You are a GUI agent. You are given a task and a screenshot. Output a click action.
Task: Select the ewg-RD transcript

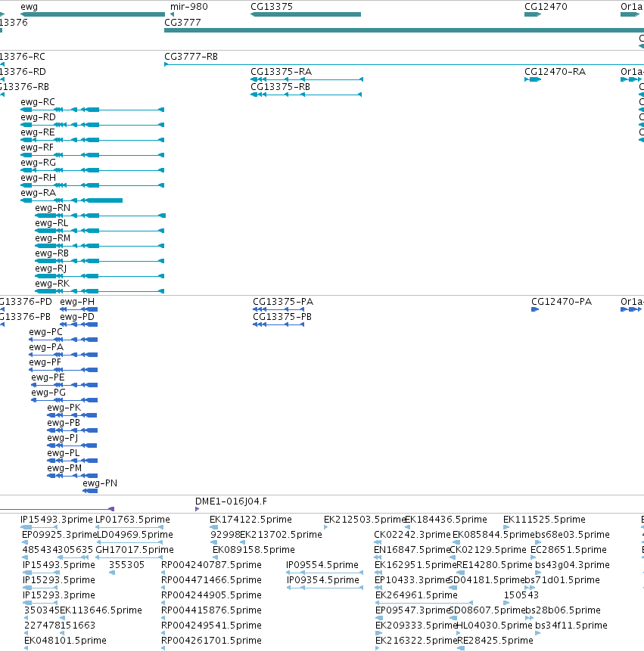(92, 125)
